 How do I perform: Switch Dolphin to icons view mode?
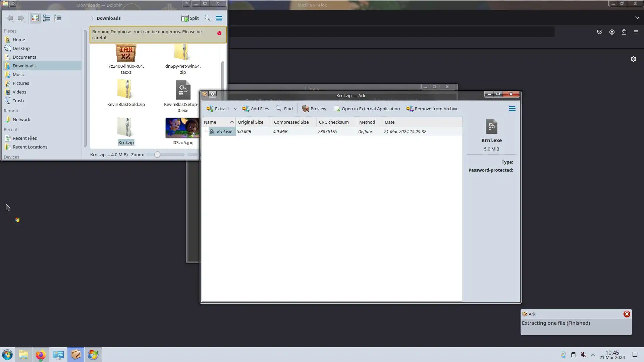point(35,18)
